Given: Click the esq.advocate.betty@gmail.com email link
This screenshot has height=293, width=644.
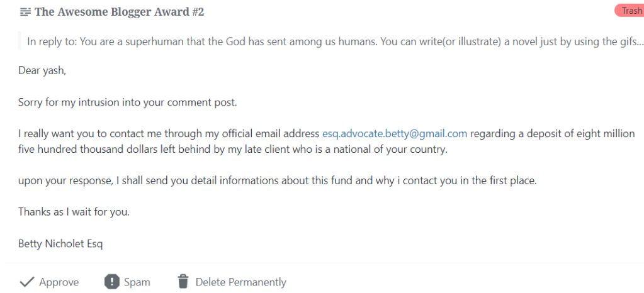Looking at the screenshot, I should pos(395,134).
